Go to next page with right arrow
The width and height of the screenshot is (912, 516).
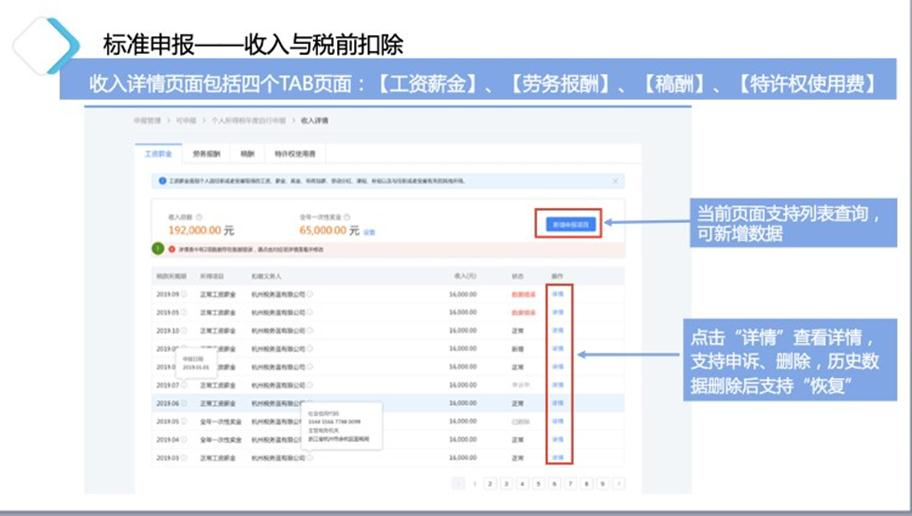click(619, 484)
